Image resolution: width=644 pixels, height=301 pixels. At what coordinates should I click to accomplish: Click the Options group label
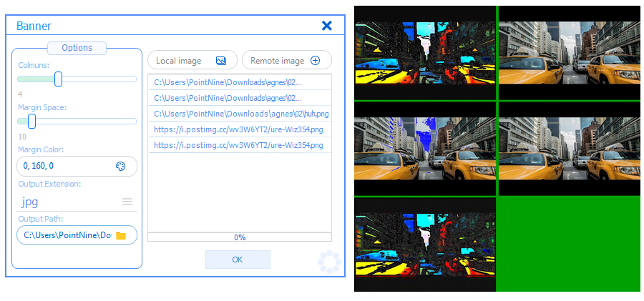click(77, 48)
